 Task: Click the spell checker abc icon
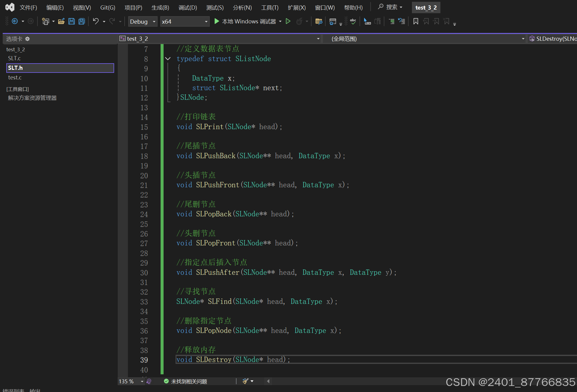coord(353,21)
